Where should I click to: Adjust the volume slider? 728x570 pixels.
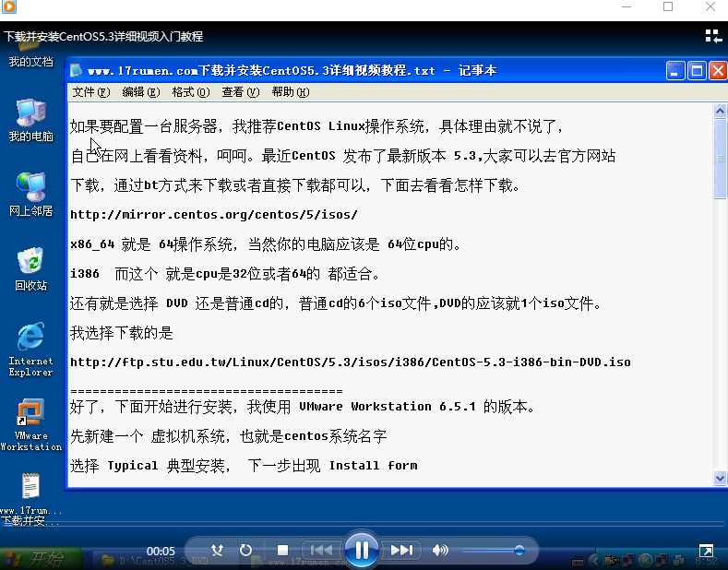tap(494, 551)
